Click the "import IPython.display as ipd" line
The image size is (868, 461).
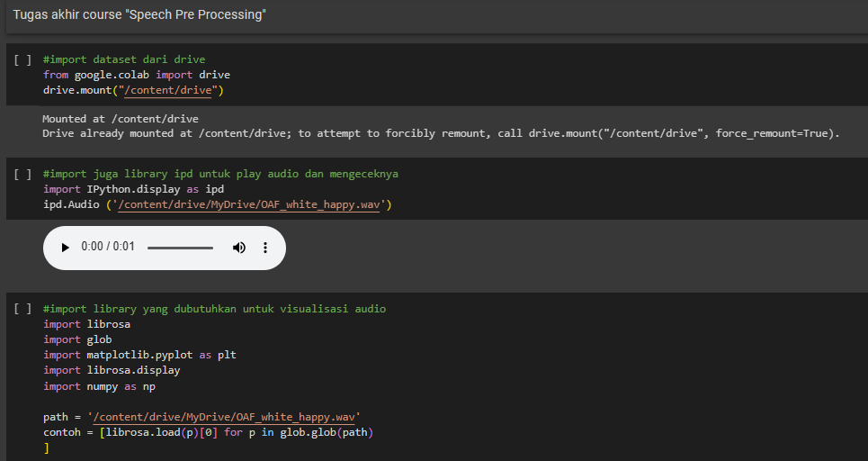click(x=133, y=190)
